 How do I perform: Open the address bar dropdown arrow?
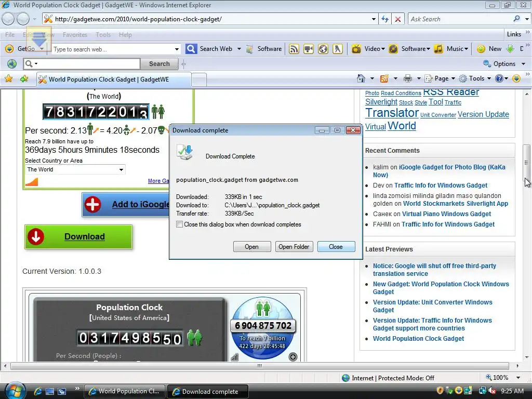(374, 19)
